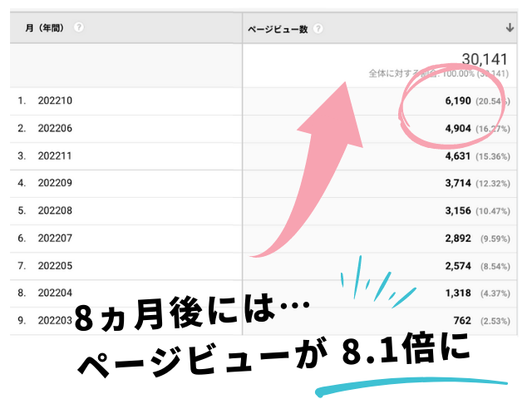The width and height of the screenshot is (532, 399).
Task: Click pageview value 1,318
Action: click(458, 293)
